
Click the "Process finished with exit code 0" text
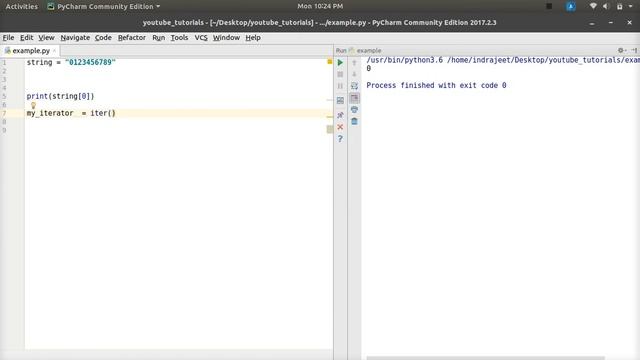436,85
